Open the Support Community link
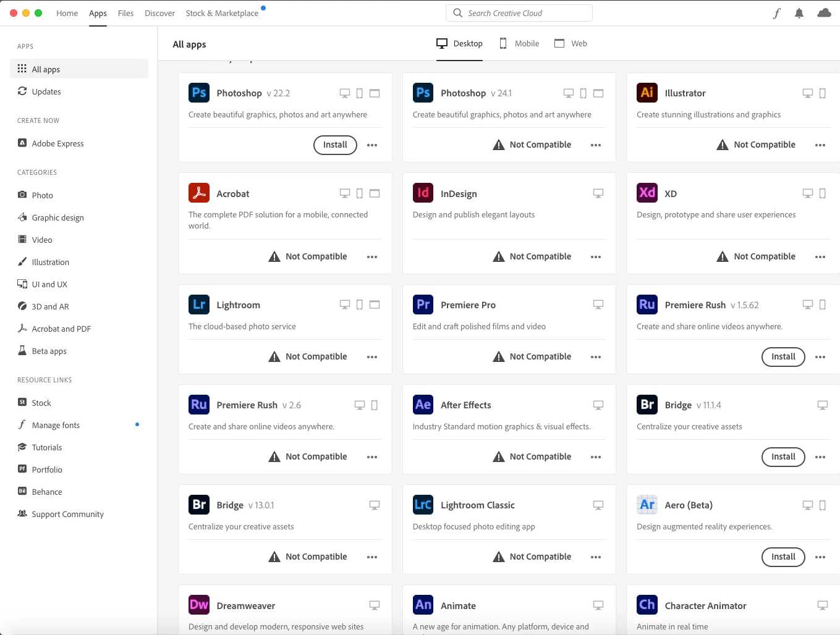This screenshot has width=840, height=635. [79, 514]
